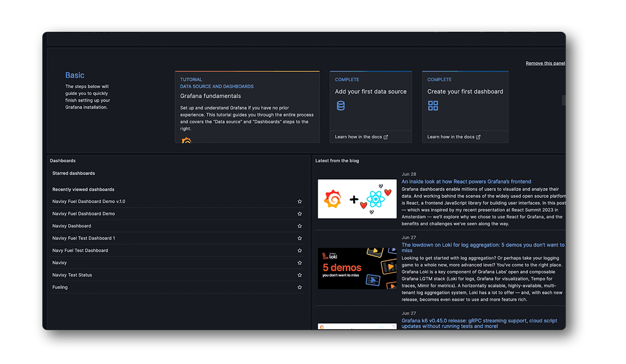Screen dimensions: 626x364
Task: Click the Jun 28 blog date
Action: [409, 174]
